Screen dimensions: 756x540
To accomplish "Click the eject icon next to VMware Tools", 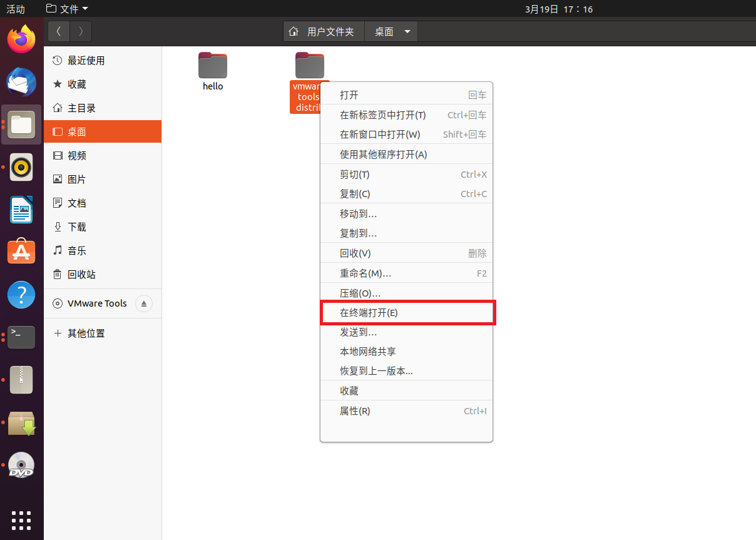I will pos(143,303).
